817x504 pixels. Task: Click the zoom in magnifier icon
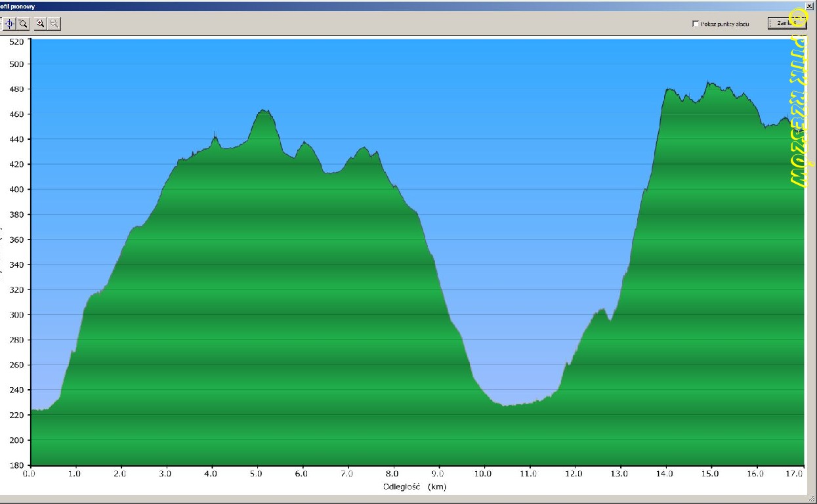[x=40, y=24]
